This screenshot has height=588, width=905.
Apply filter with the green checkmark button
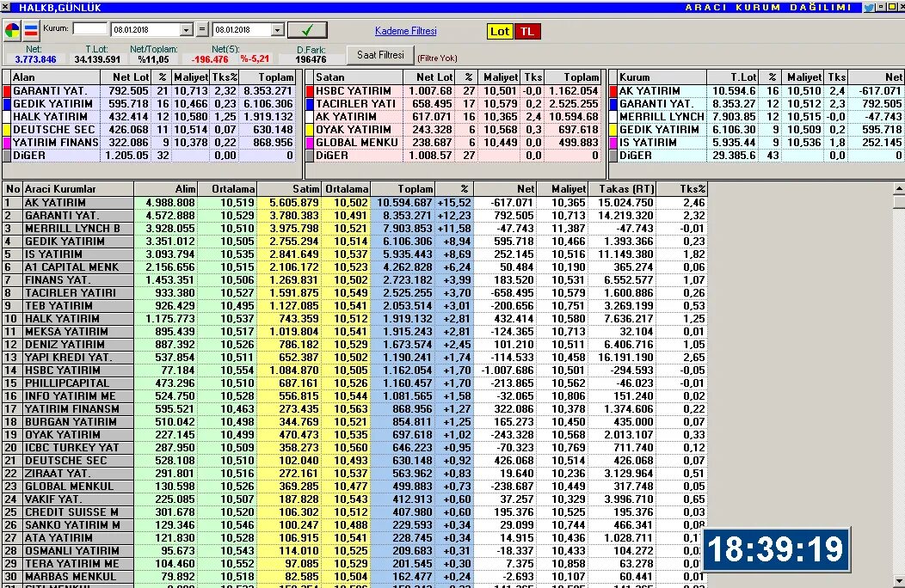tap(307, 30)
